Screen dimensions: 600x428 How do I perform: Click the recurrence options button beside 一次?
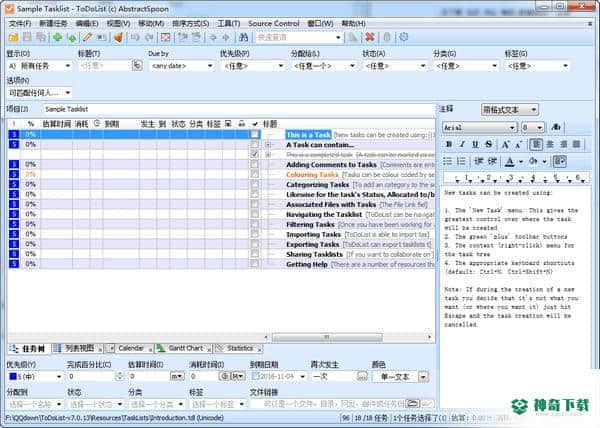[362, 376]
